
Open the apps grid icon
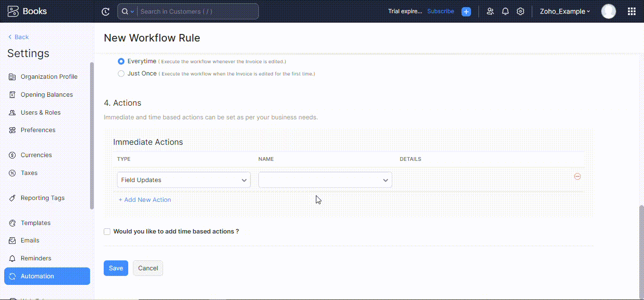pyautogui.click(x=632, y=11)
